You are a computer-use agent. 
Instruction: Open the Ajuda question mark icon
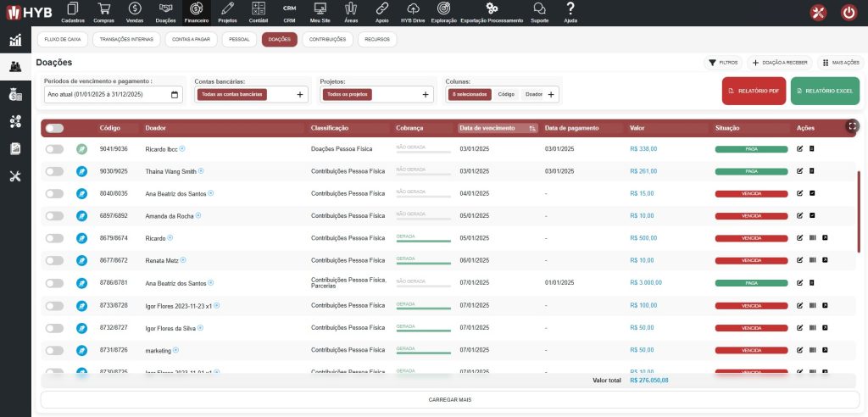tap(570, 11)
